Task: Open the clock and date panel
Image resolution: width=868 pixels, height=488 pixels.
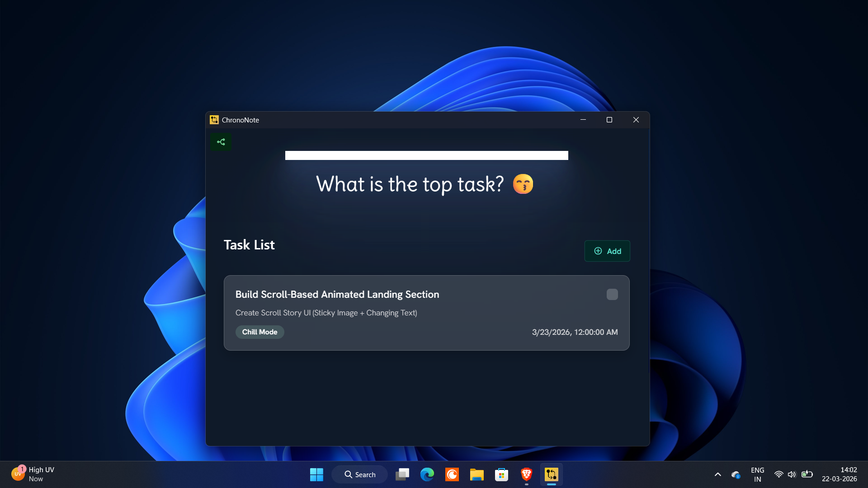Action: coord(839,474)
